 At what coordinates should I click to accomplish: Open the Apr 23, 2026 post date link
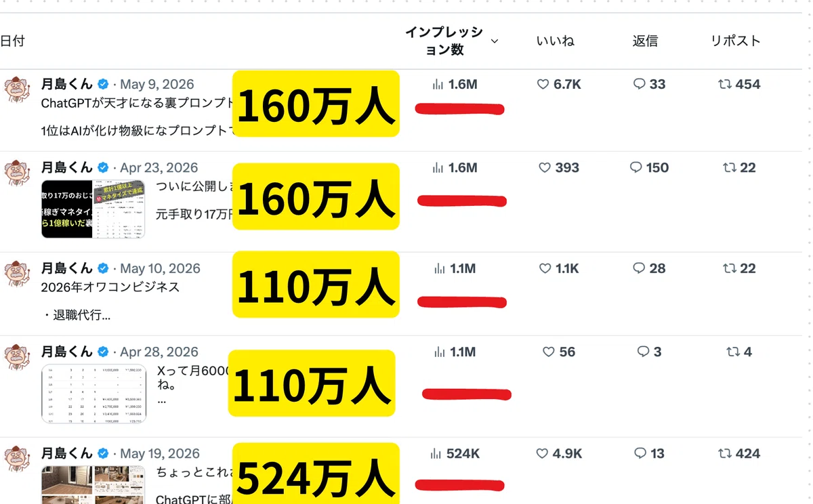(x=159, y=168)
